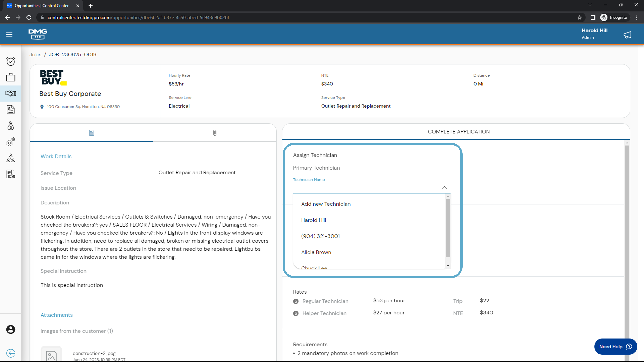Screen dimensions: 644x362
Task: Open the schedule timer icon in sidebar
Action: coord(11,61)
